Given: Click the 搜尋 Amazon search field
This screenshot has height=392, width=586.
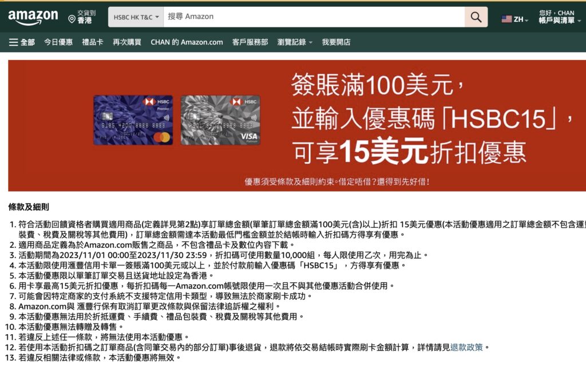Looking at the screenshot, I should tap(314, 17).
